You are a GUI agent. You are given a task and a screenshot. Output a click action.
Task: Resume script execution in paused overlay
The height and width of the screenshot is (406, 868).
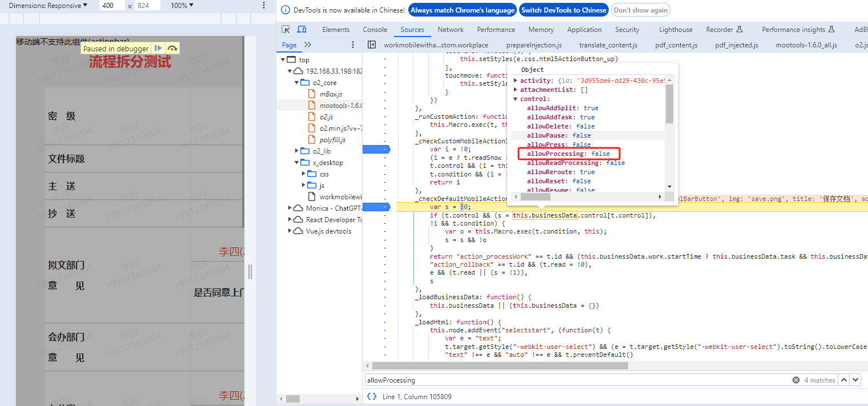tap(159, 49)
